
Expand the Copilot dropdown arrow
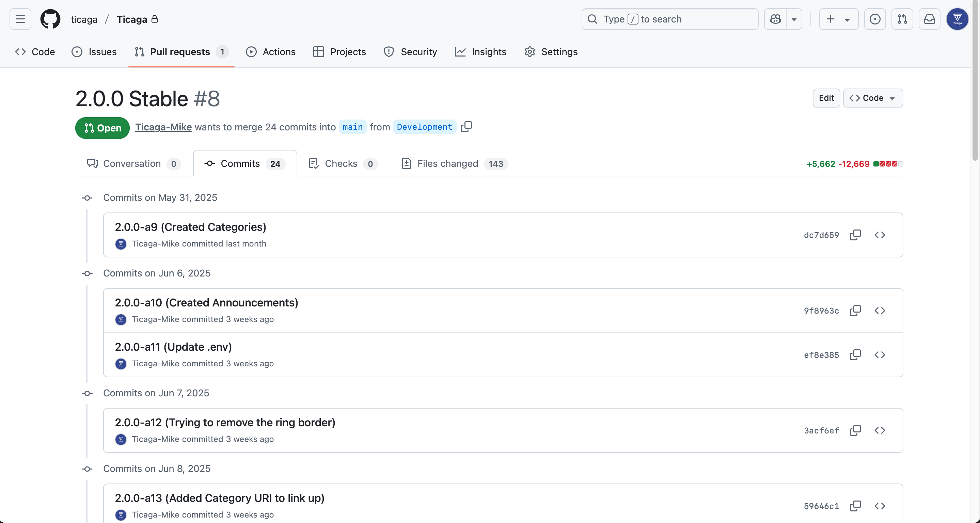[x=794, y=19]
